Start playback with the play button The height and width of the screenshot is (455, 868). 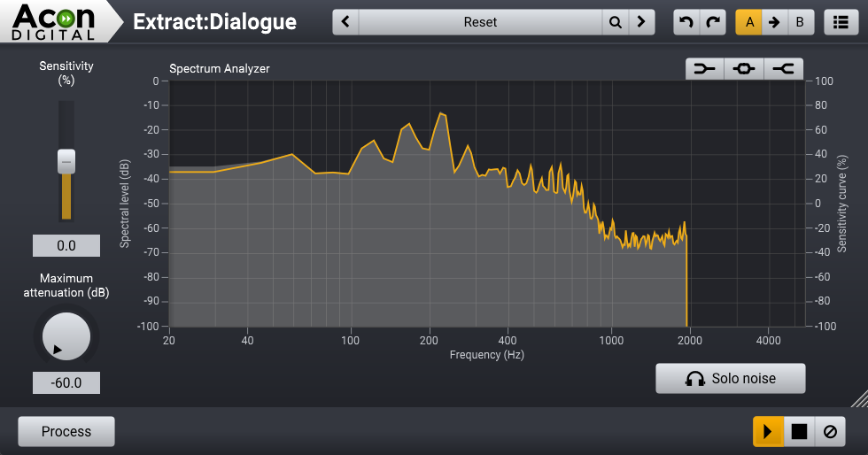[769, 432]
